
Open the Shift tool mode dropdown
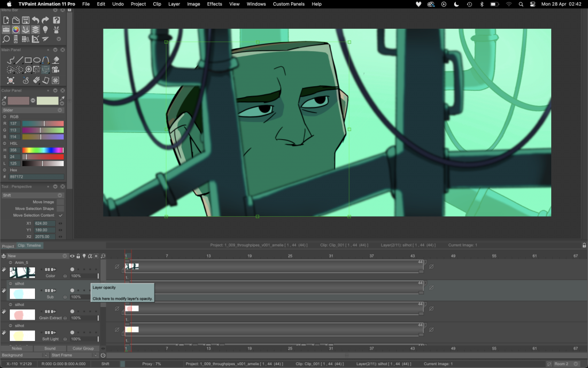click(x=33, y=195)
